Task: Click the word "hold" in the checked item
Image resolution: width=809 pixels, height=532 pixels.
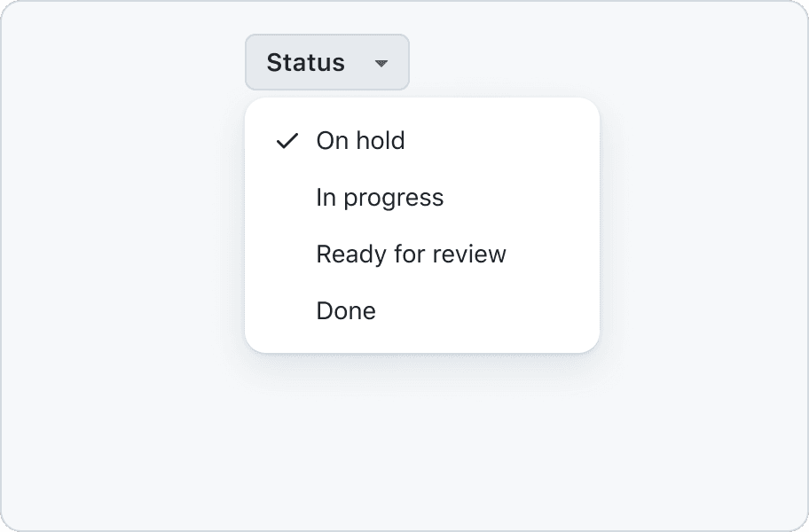Action: [381, 141]
